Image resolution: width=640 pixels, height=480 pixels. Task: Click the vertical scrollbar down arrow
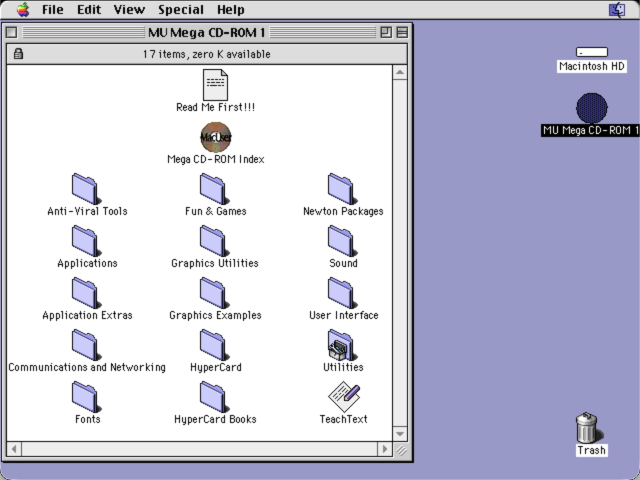coord(400,433)
